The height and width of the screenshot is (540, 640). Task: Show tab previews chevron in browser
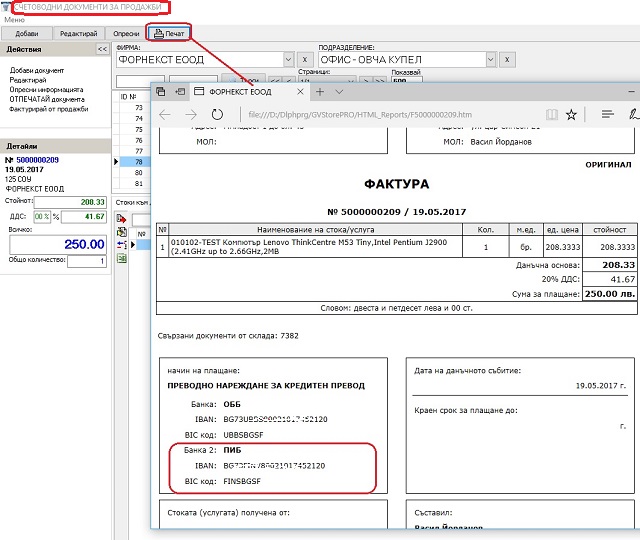coord(339,92)
